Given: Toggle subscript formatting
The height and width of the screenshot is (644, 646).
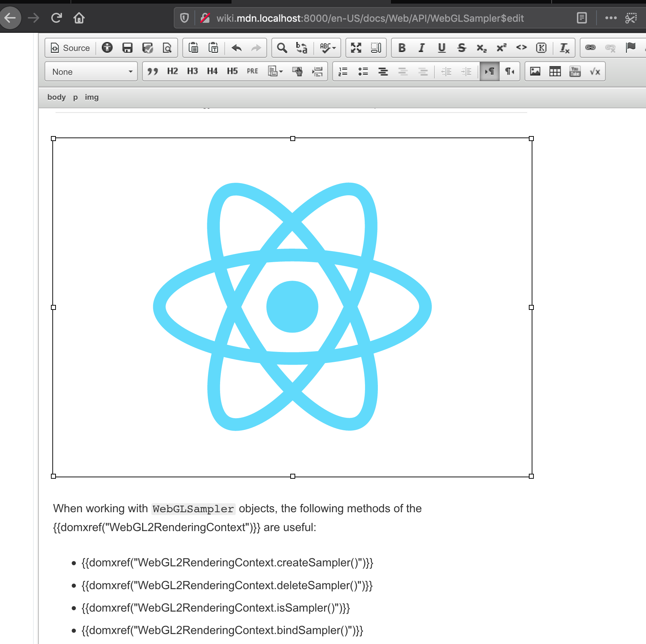Looking at the screenshot, I should point(481,48).
